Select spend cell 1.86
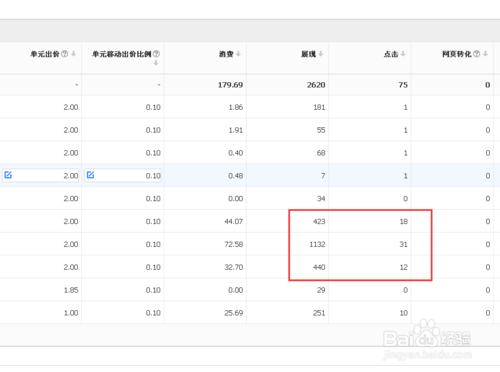 [x=236, y=107]
